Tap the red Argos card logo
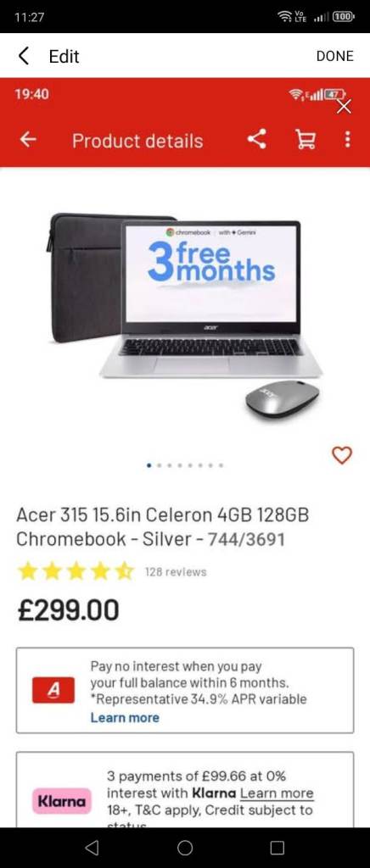370x868 pixels. point(53,690)
